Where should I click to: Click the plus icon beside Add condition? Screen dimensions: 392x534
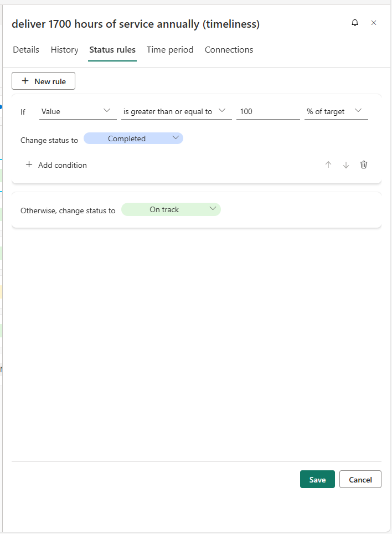(x=28, y=165)
